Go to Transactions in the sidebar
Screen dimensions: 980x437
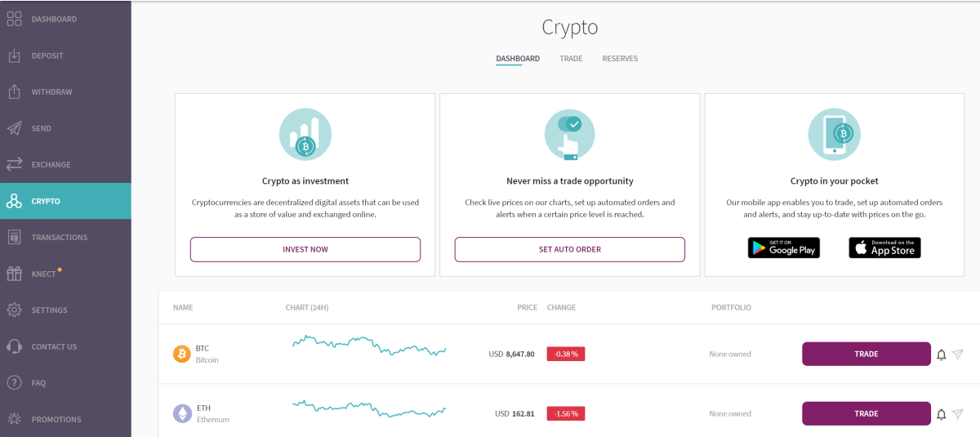(59, 238)
